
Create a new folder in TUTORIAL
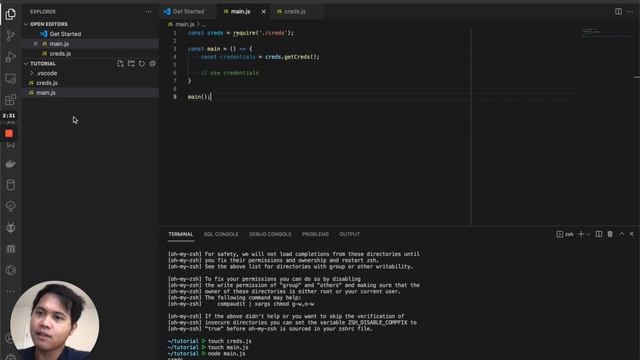point(131,64)
